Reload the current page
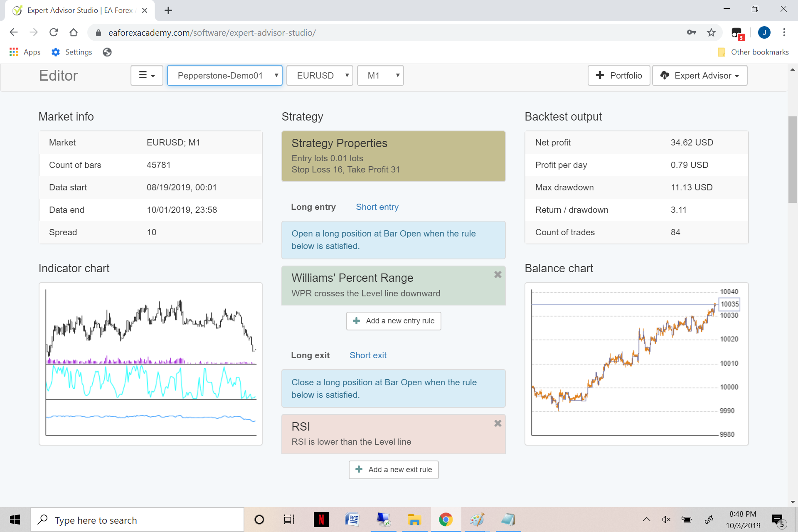The width and height of the screenshot is (798, 532). pos(54,32)
